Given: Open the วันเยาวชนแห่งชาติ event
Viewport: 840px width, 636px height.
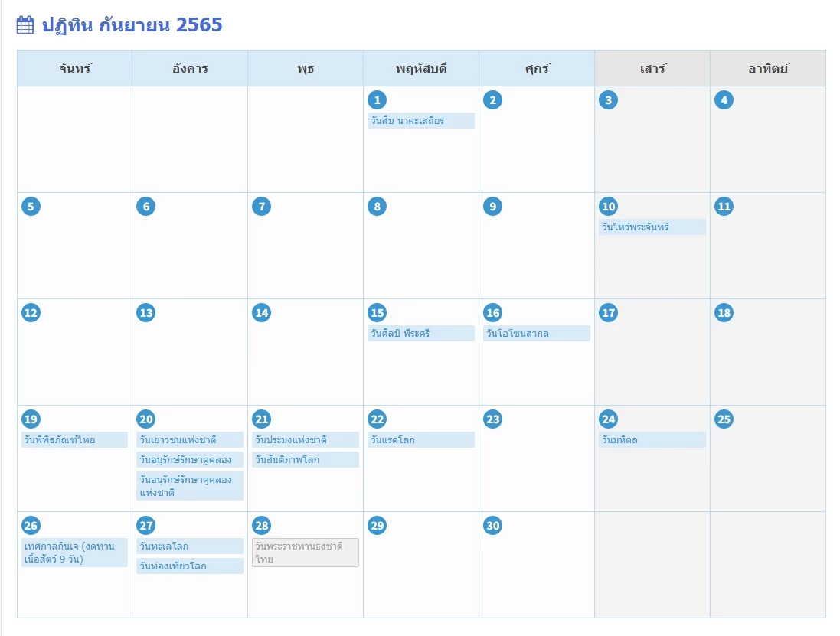Looking at the screenshot, I should click(x=189, y=440).
